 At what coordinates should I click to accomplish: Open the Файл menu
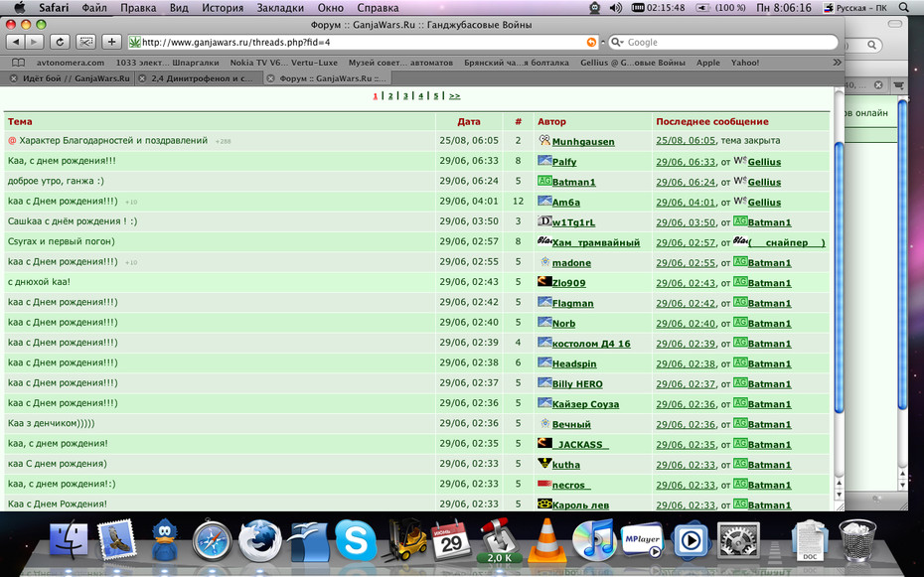click(x=94, y=8)
